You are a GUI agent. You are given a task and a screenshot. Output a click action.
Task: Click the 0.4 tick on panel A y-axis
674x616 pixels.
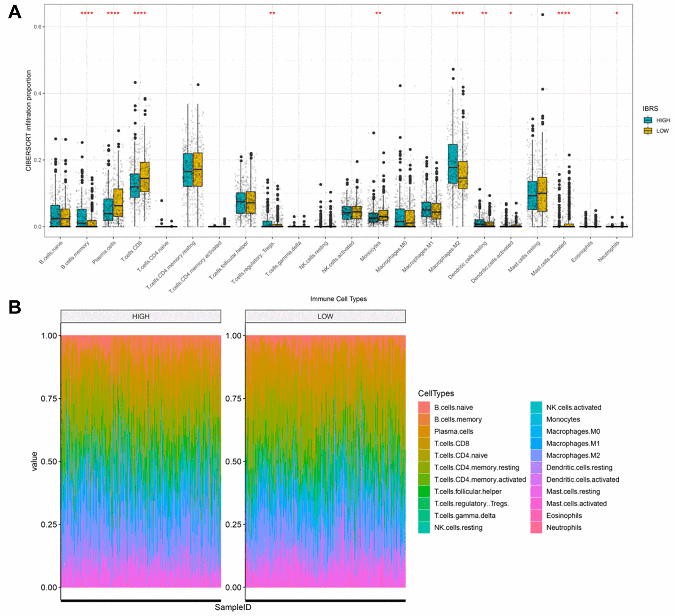coord(37,93)
